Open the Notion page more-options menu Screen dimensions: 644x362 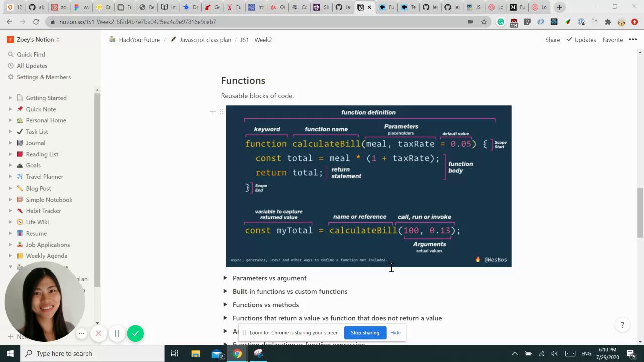tap(633, 40)
